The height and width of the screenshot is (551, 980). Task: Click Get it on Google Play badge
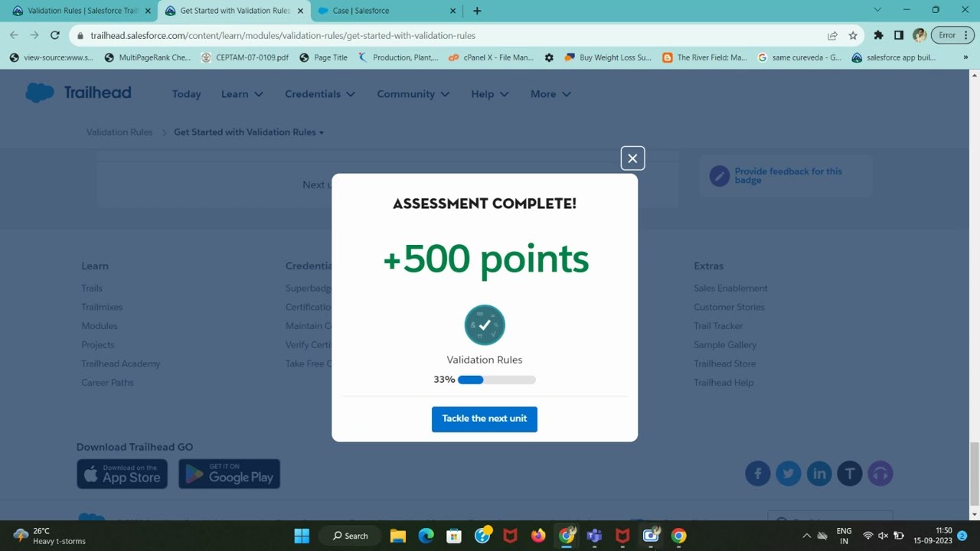(229, 474)
